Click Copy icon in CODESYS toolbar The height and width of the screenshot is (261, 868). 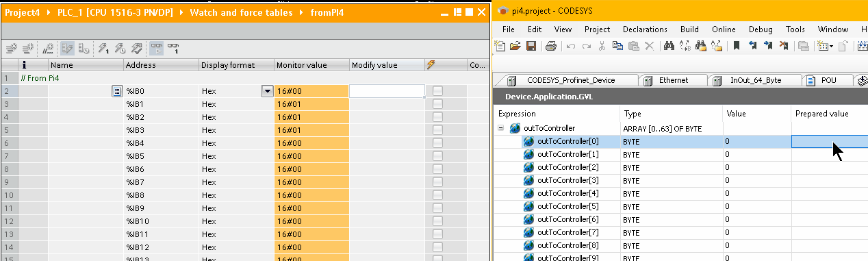(618, 47)
